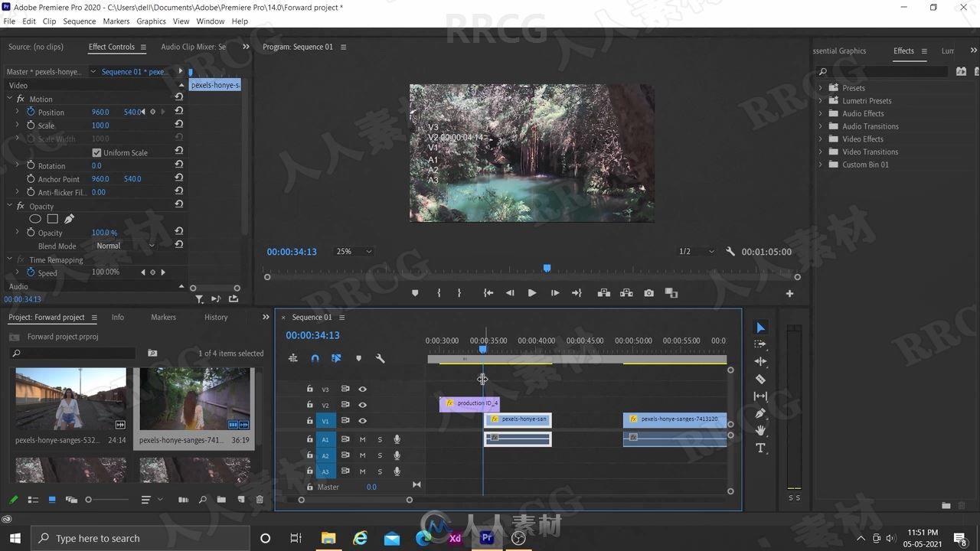The width and height of the screenshot is (980, 551).
Task: Expand Lumetri Presets folder
Action: tap(820, 101)
